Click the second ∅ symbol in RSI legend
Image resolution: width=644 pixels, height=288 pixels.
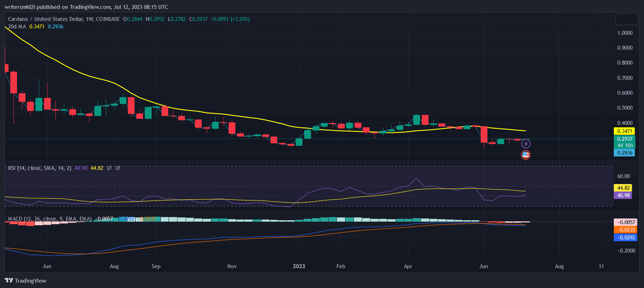(118, 168)
